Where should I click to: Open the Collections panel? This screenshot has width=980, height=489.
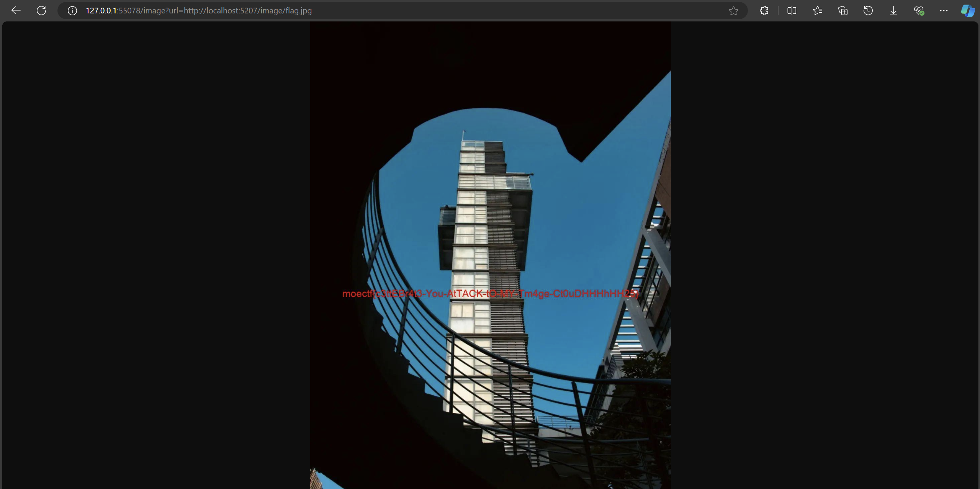click(843, 11)
